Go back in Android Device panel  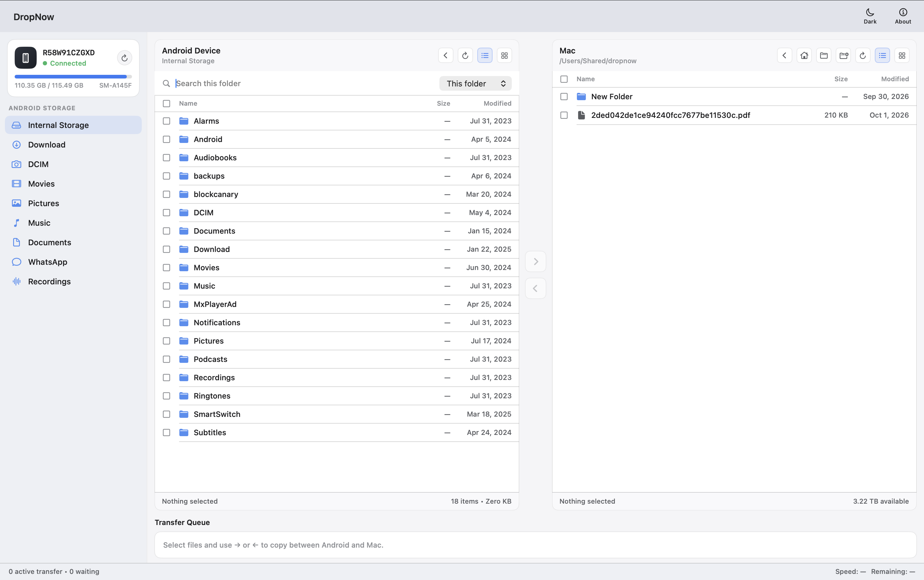click(x=446, y=56)
